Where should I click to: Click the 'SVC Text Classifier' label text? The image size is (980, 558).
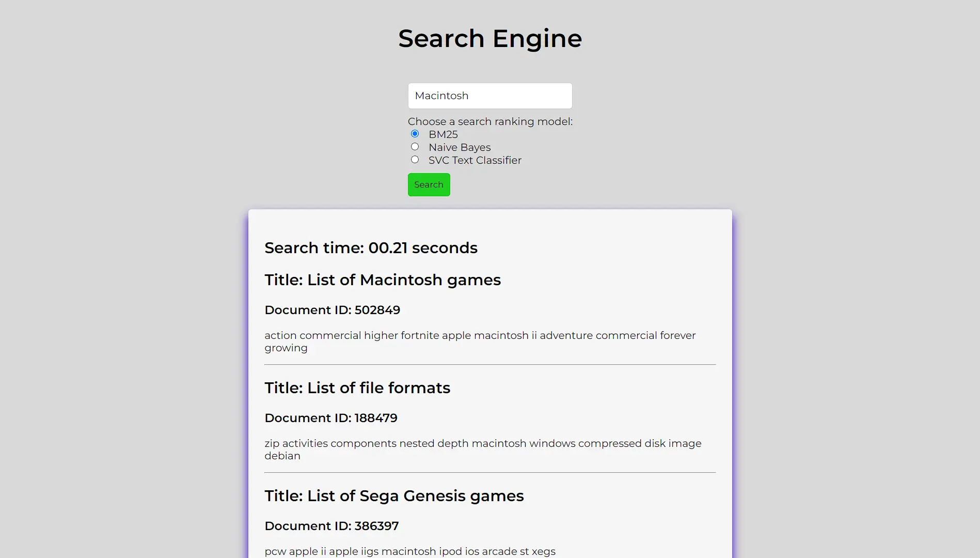coord(475,160)
